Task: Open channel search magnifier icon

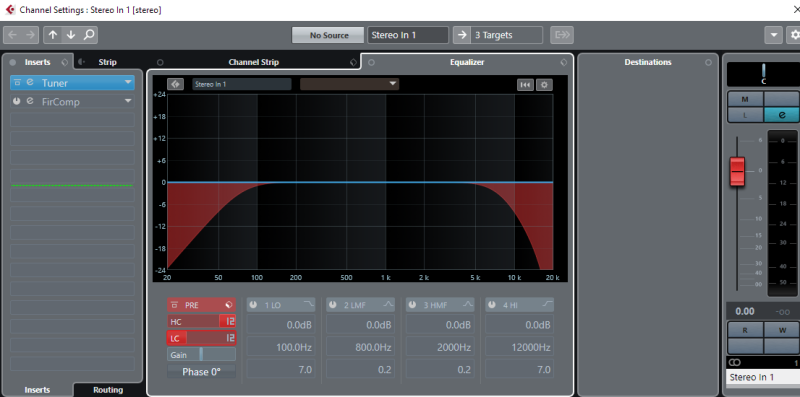Action: [89, 35]
